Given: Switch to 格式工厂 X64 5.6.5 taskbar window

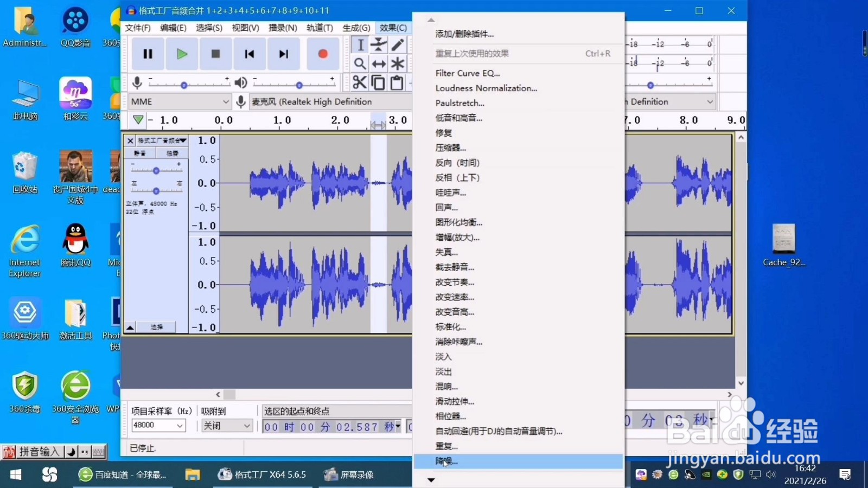Looking at the screenshot, I should click(x=262, y=475).
